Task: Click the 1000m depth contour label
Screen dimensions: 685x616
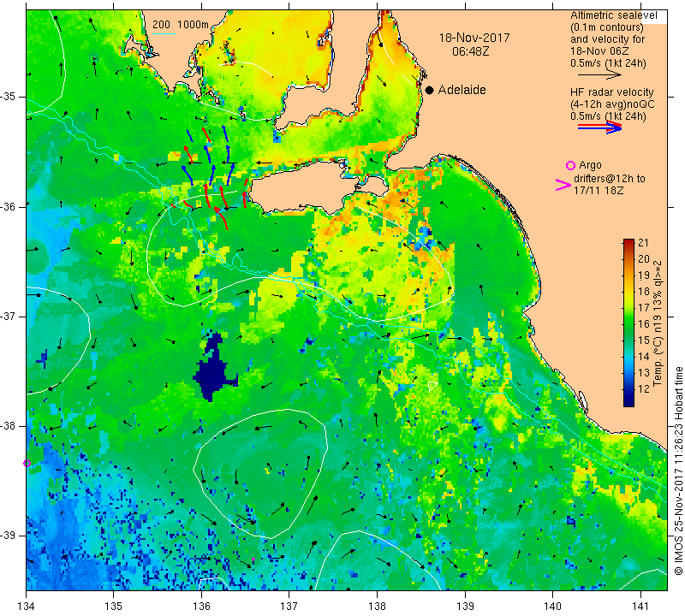Action: (193, 25)
